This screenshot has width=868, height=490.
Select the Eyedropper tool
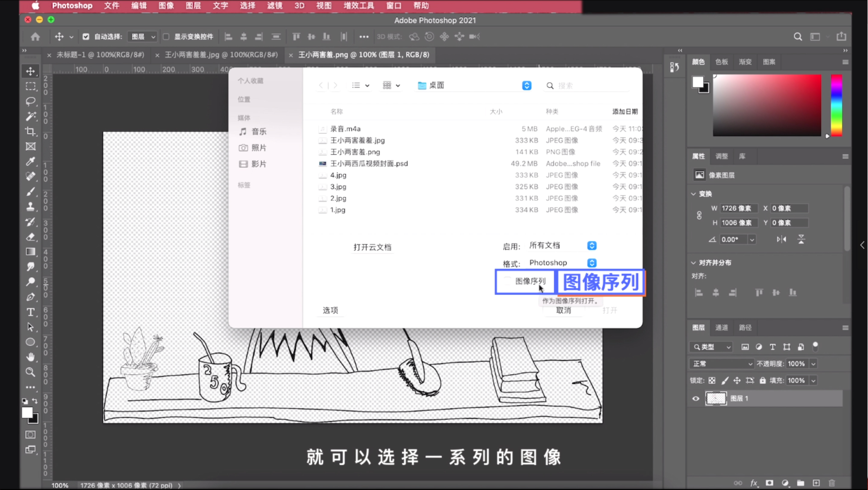click(31, 162)
